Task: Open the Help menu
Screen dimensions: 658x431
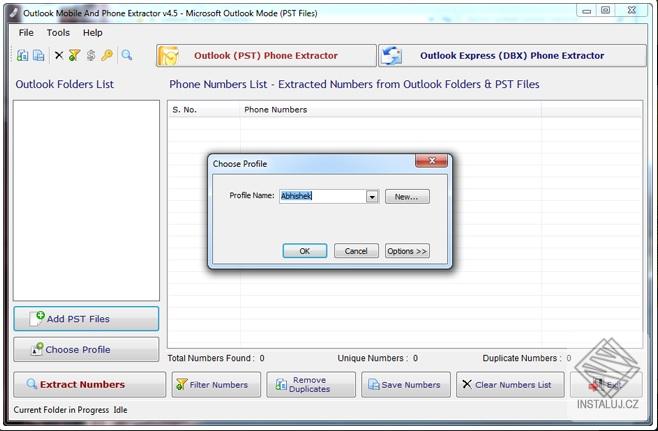Action: [x=92, y=33]
